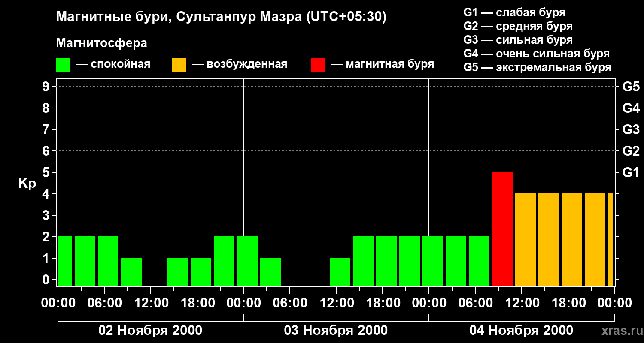Click the G2 right axis label
Image resolution: width=644 pixels, height=343 pixels.
(631, 151)
